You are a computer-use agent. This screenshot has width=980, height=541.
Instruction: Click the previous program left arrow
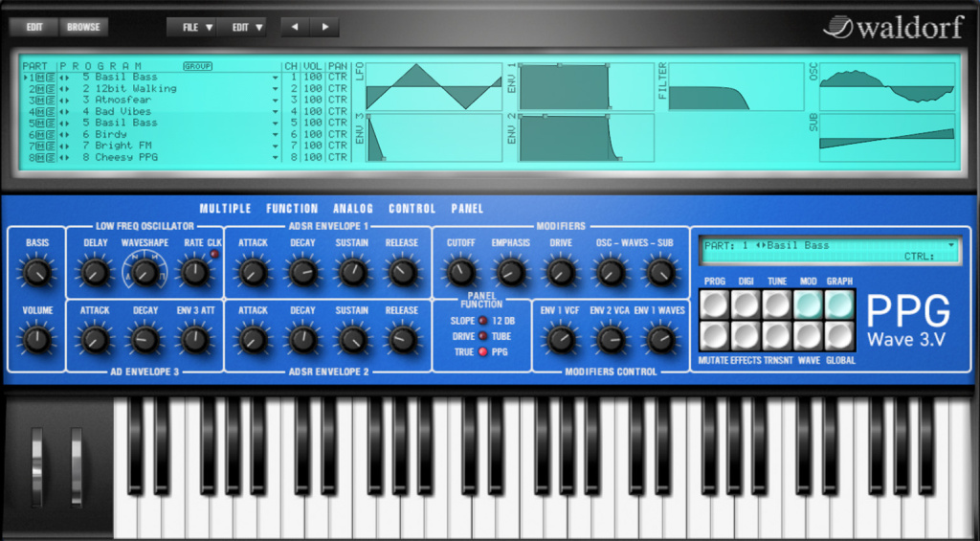point(296,27)
